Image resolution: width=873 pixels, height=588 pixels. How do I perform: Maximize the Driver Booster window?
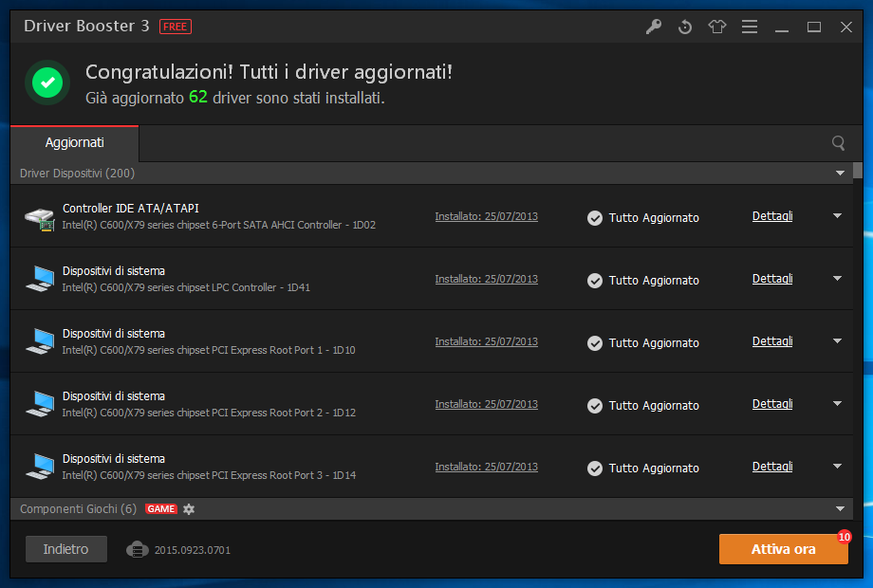tap(814, 27)
